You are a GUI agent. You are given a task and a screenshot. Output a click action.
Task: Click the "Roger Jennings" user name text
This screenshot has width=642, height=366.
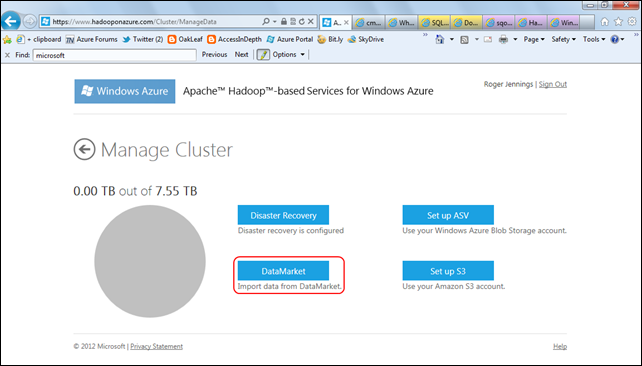(508, 84)
